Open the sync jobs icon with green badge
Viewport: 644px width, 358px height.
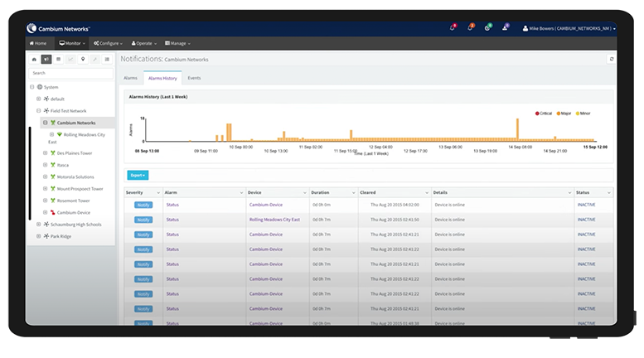(x=487, y=28)
